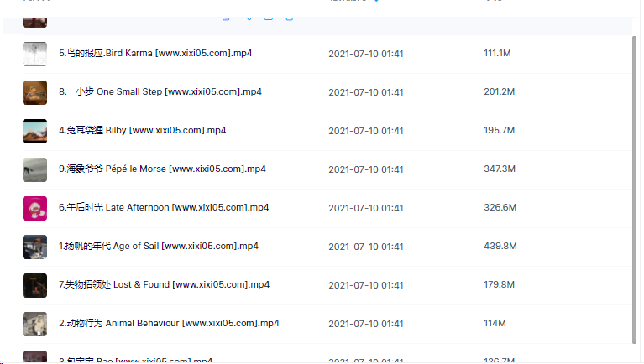
Task: Open file name 9.海象爷爷 Pépé le Morse
Action: (x=162, y=169)
